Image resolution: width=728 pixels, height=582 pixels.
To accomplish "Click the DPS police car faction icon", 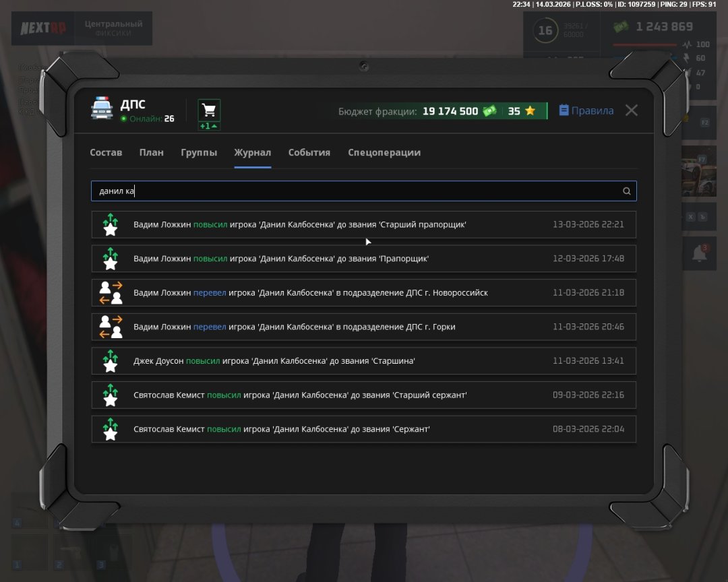I will [x=102, y=109].
